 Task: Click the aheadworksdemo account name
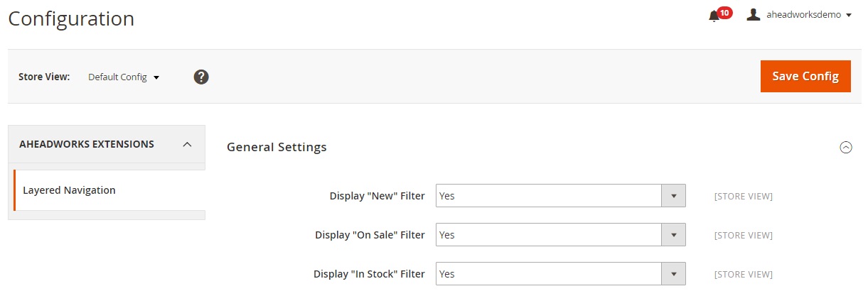point(803,15)
